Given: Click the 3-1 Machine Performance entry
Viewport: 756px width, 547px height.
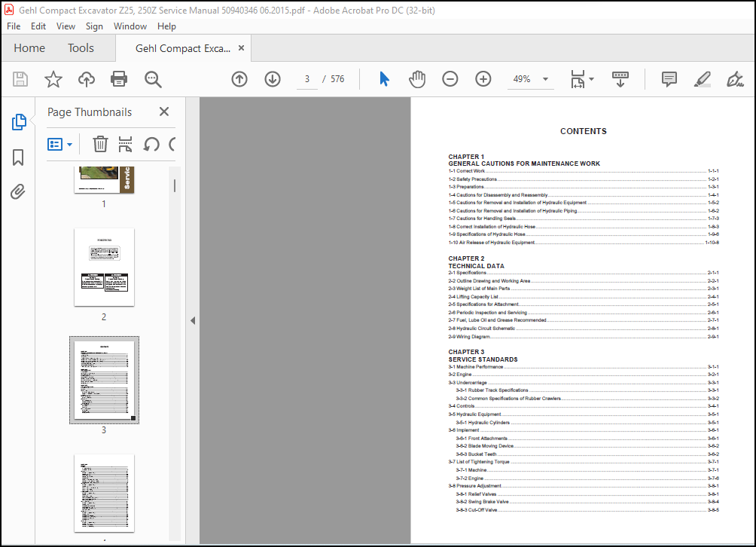Looking at the screenshot, I should click(x=584, y=367).
